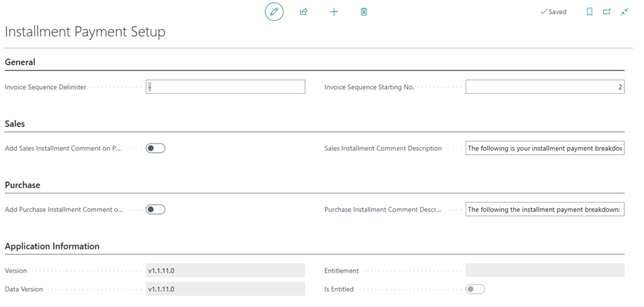644x307 pixels.
Task: Click the Is Entitled label
Action: tap(339, 289)
